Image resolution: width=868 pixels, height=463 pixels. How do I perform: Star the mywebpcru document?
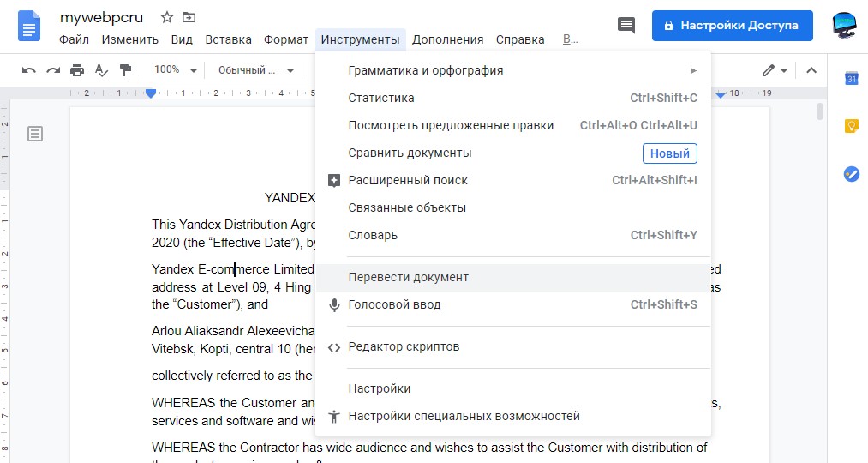pyautogui.click(x=166, y=18)
